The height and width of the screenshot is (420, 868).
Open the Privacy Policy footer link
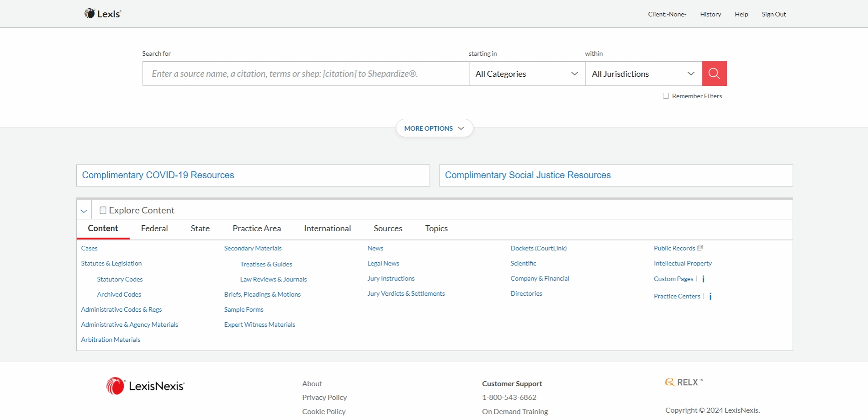click(324, 398)
